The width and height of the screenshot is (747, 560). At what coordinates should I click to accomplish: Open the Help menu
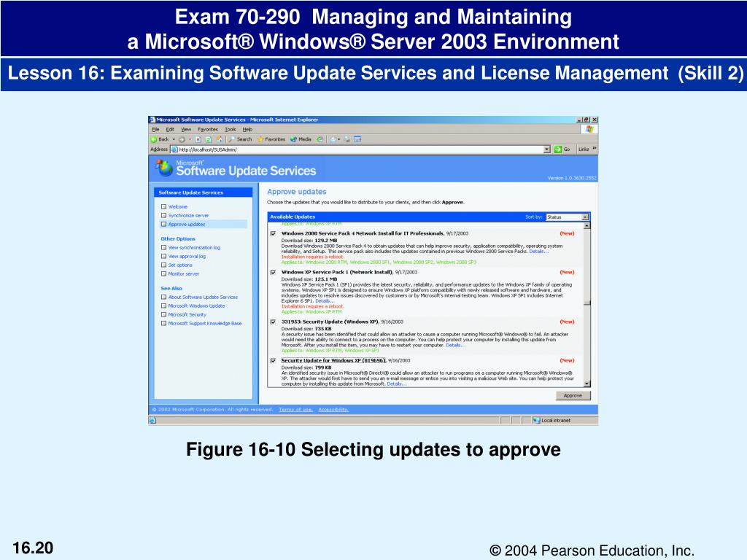pyautogui.click(x=247, y=130)
